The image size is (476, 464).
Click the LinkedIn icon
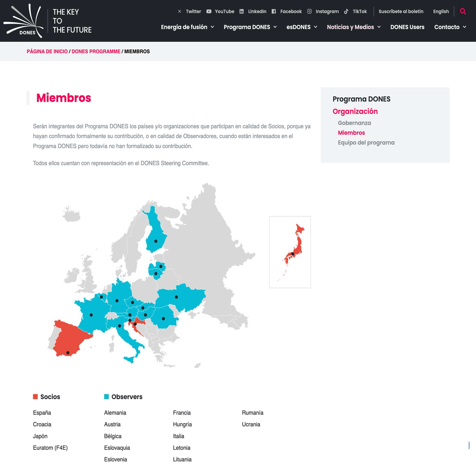[241, 11]
